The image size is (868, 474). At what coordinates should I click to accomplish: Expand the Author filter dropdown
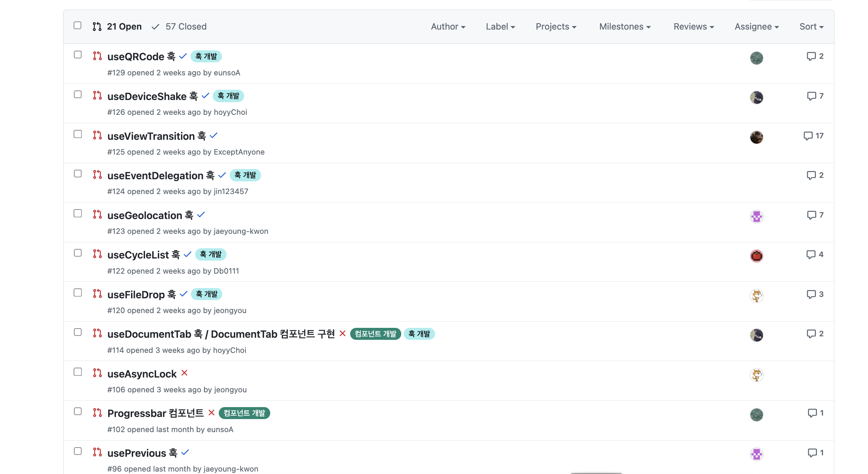(448, 27)
